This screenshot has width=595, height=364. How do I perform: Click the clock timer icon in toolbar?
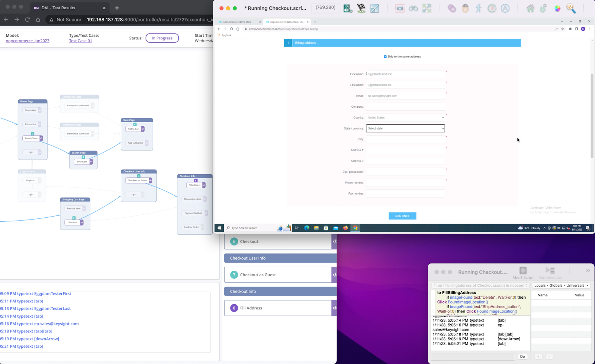tap(492, 8)
